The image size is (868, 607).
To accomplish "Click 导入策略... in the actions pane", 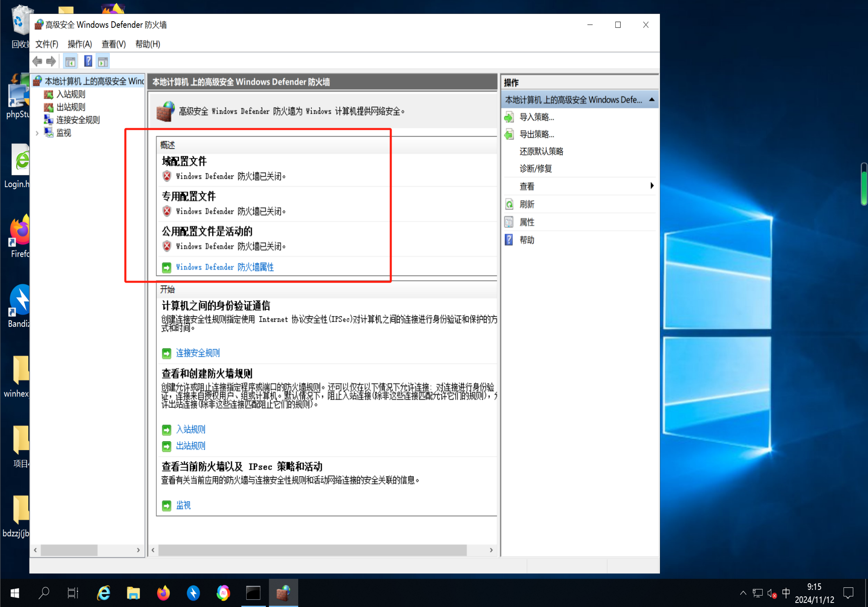I will [x=537, y=117].
